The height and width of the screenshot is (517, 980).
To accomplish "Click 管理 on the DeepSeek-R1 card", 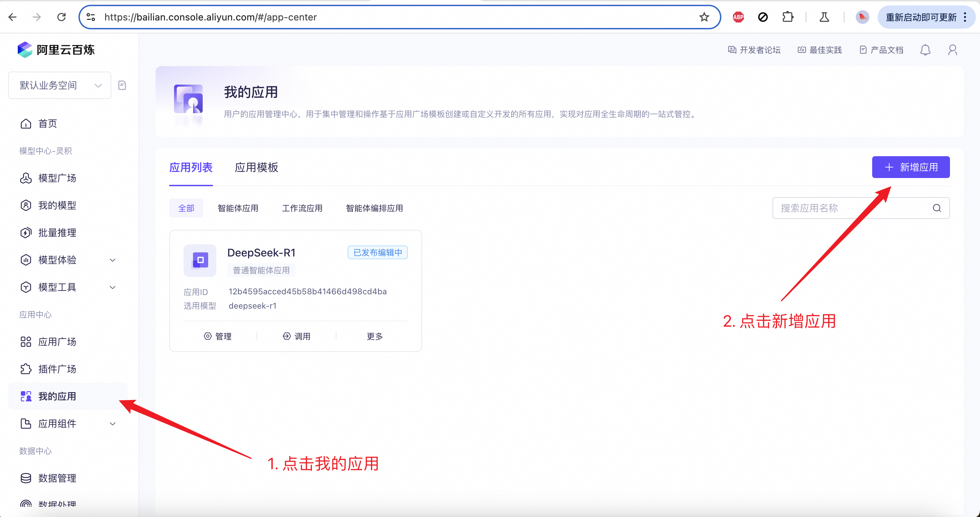I will coord(218,337).
